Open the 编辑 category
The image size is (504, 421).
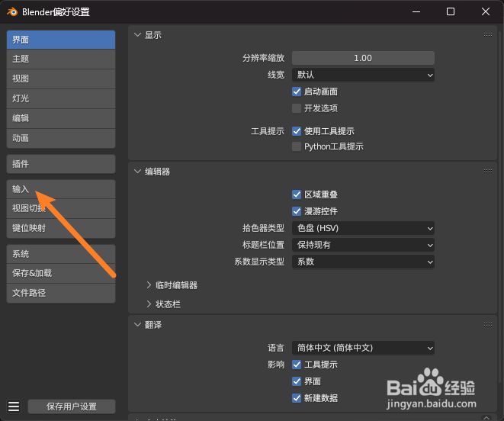61,119
